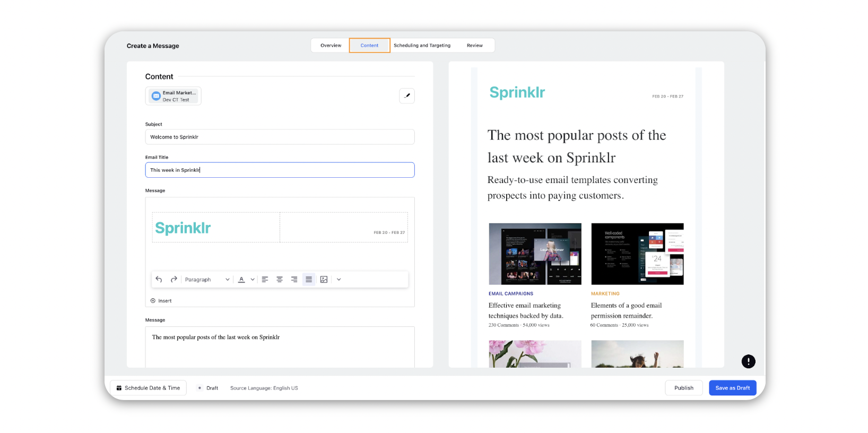Click 'Effective email marketing techniques' headline
The height and width of the screenshot is (433, 868).
526,310
